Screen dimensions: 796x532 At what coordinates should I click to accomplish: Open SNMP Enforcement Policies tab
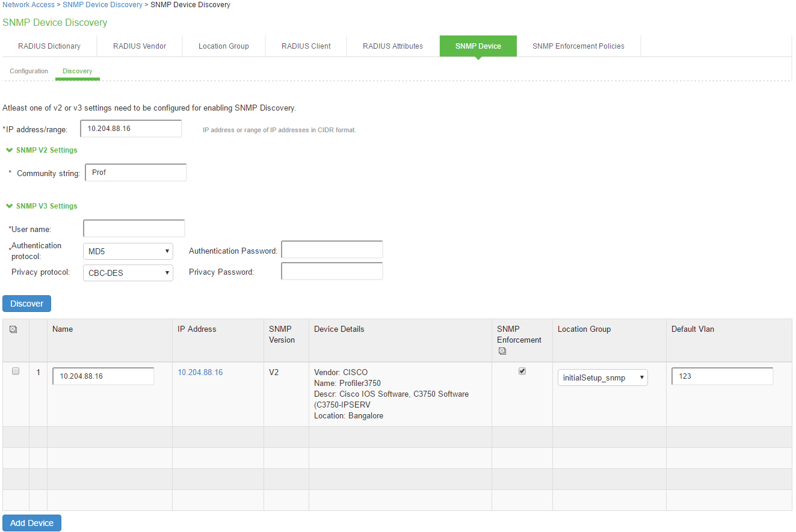pos(578,46)
